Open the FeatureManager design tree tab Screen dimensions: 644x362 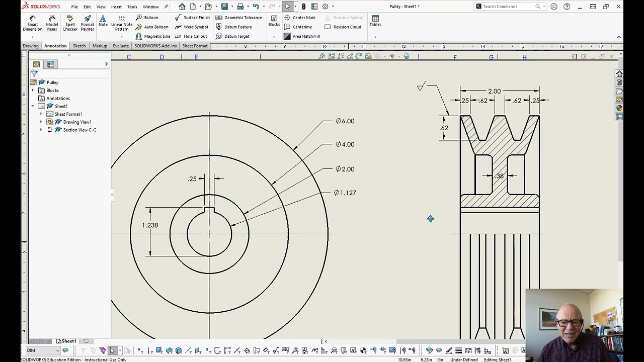pos(36,64)
